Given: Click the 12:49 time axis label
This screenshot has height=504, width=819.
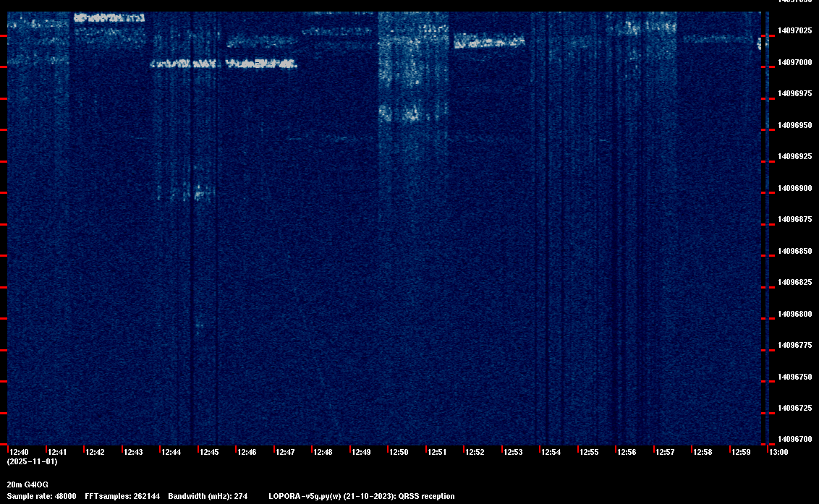Looking at the screenshot, I should point(362,452).
